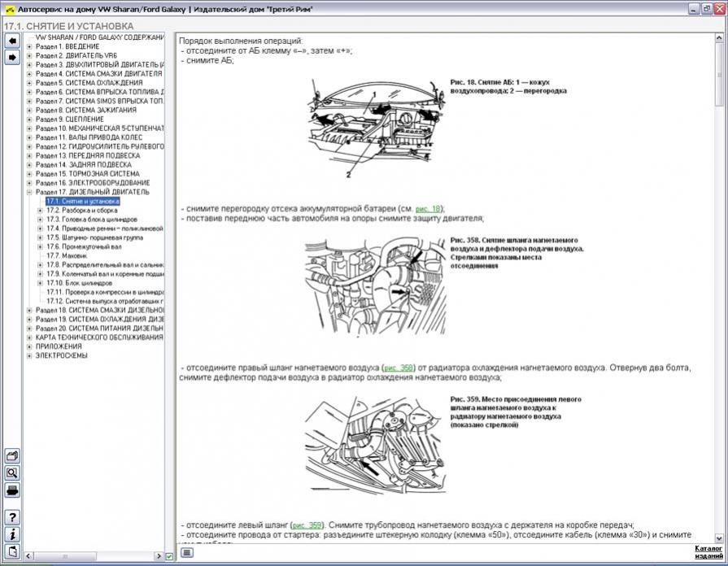
Task: Click the content vertical scrollbar thumb
Action: coord(719,74)
